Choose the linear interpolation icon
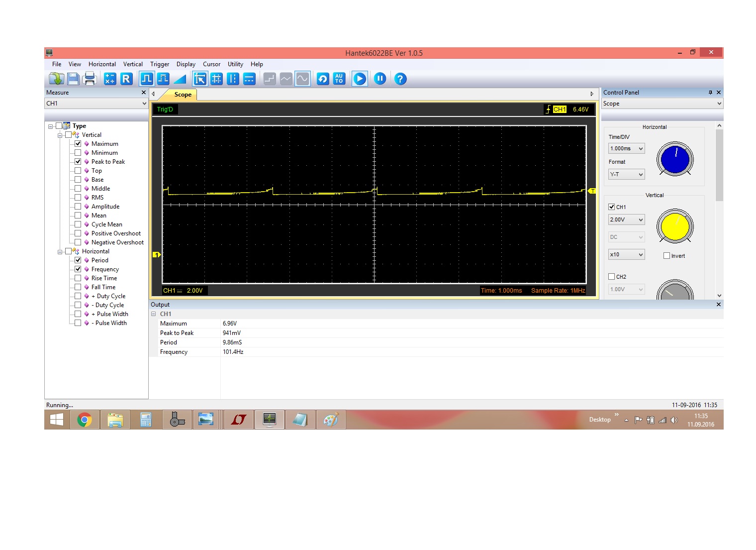Viewport: 756px width, 550px height. tap(286, 79)
